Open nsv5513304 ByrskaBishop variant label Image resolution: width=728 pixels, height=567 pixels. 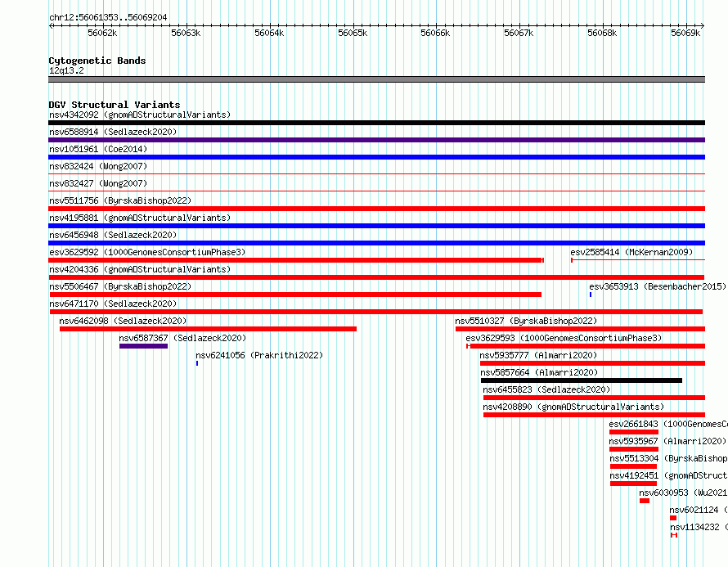[x=668, y=458]
